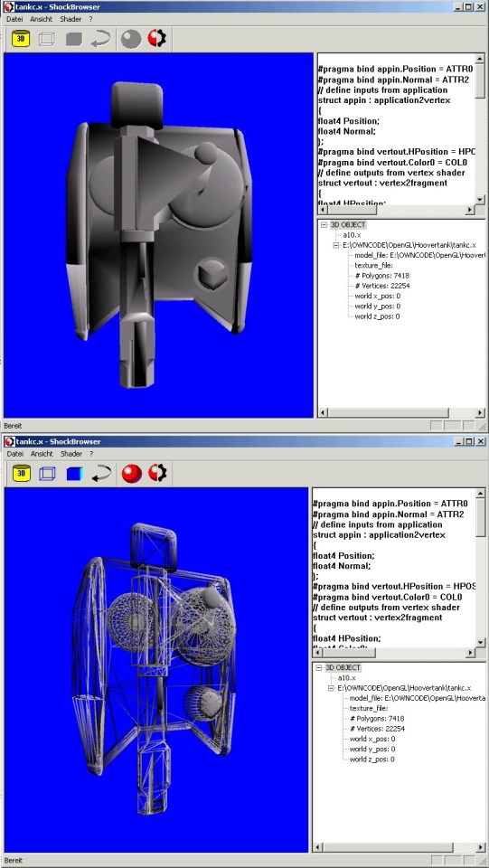Toggle blue wireframe cube icon in bottom toolbar
The width and height of the screenshot is (489, 868).
click(47, 474)
